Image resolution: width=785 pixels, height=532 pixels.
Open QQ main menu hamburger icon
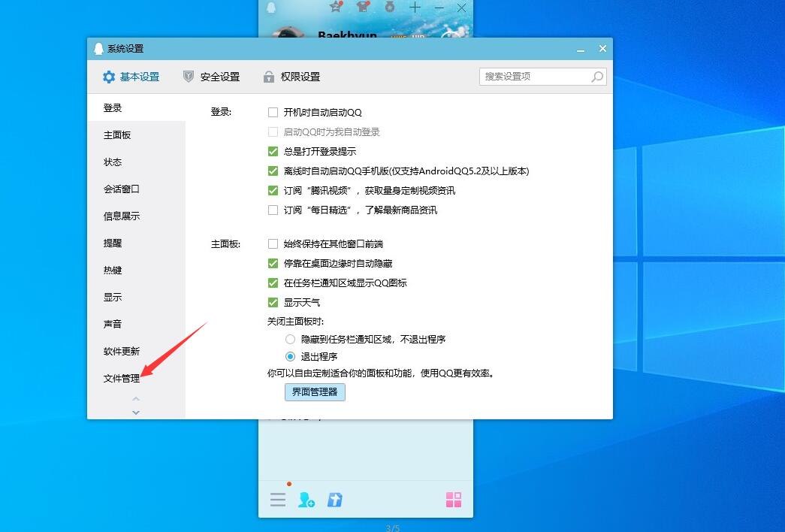tap(278, 500)
